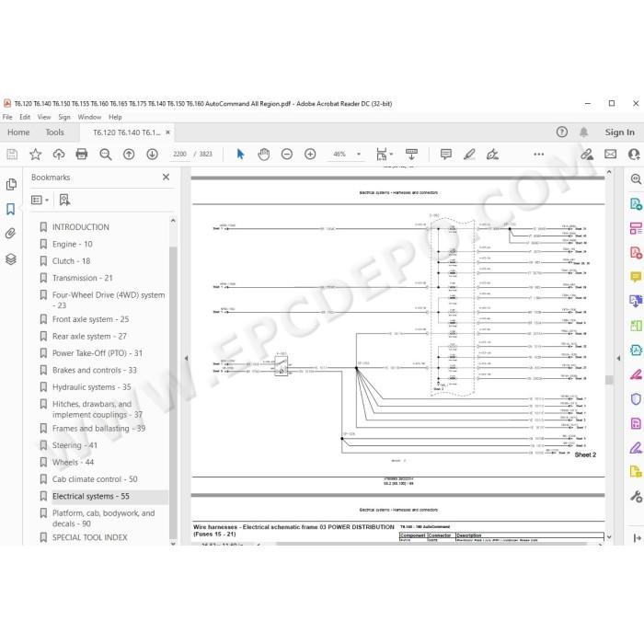
Task: Open the View menu
Action: tap(44, 117)
